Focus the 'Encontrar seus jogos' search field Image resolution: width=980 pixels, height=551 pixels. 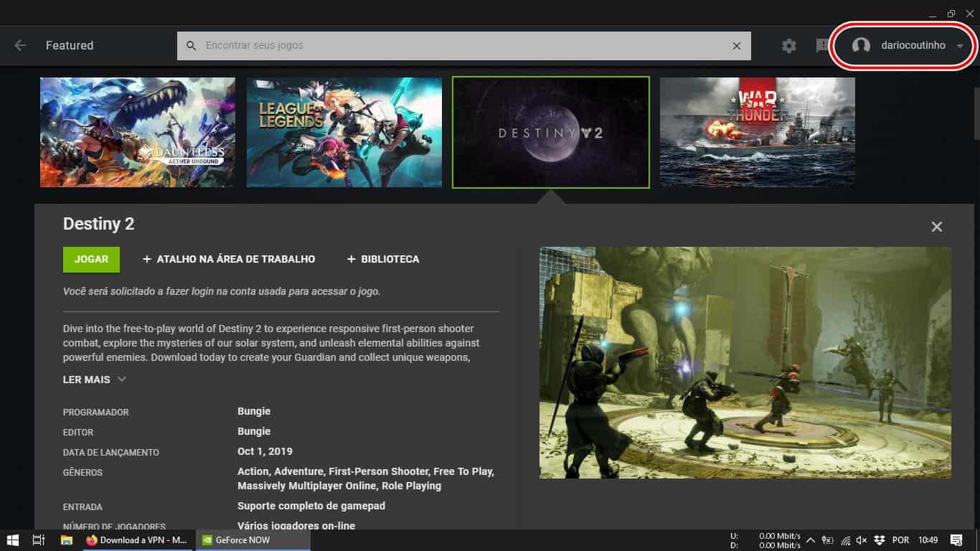pos(464,46)
